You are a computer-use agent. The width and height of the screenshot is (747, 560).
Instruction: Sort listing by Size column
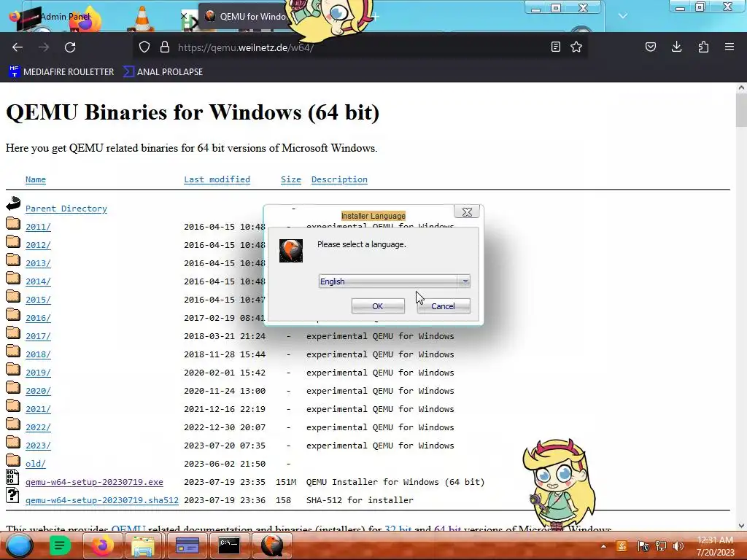(290, 179)
